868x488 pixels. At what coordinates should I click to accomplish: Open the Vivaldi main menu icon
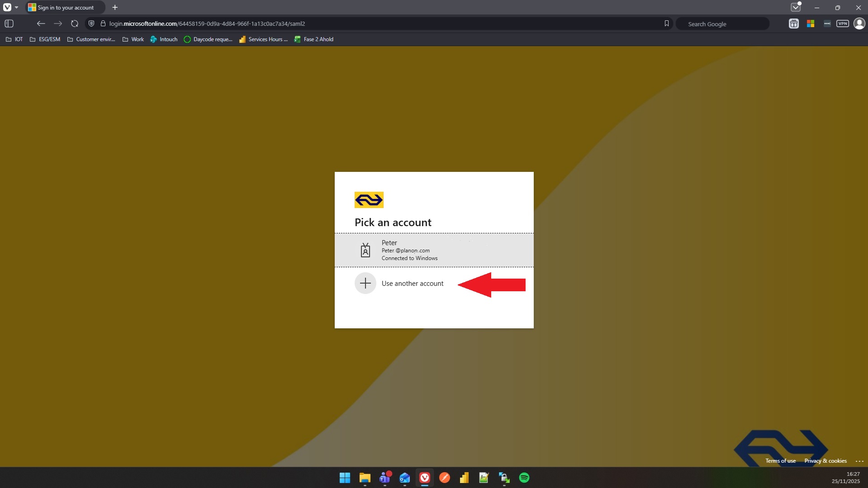[x=7, y=7]
